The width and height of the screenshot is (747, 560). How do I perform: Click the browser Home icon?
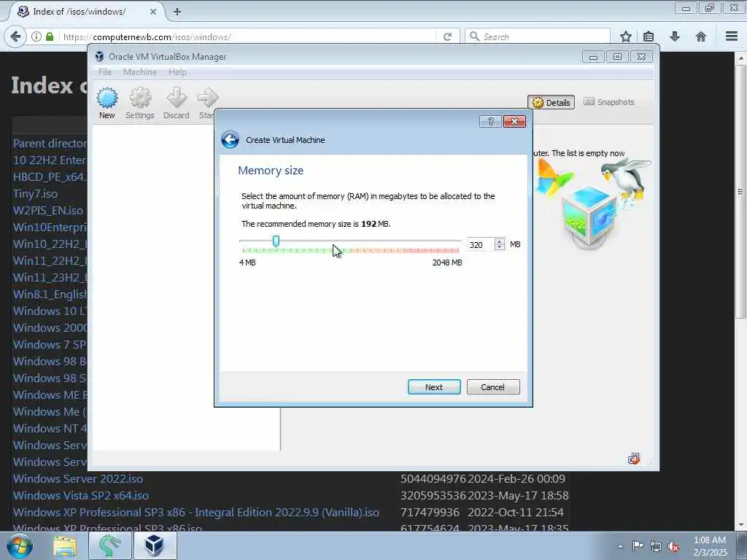701,36
